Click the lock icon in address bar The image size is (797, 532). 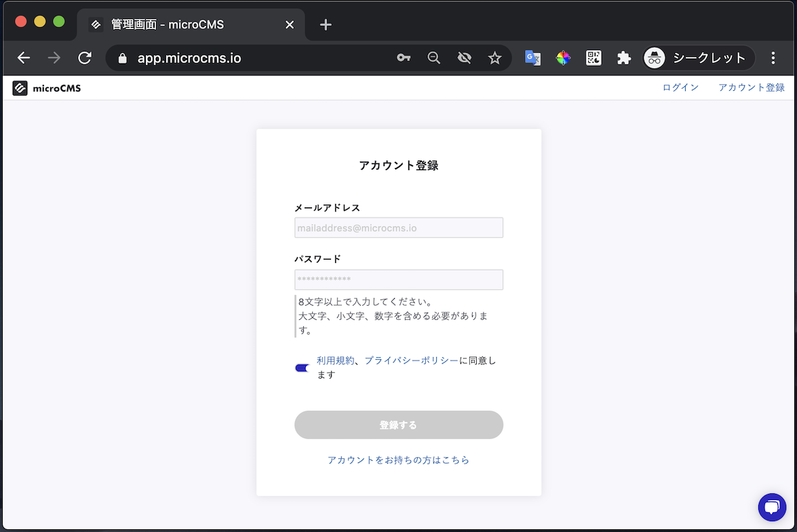(122, 58)
